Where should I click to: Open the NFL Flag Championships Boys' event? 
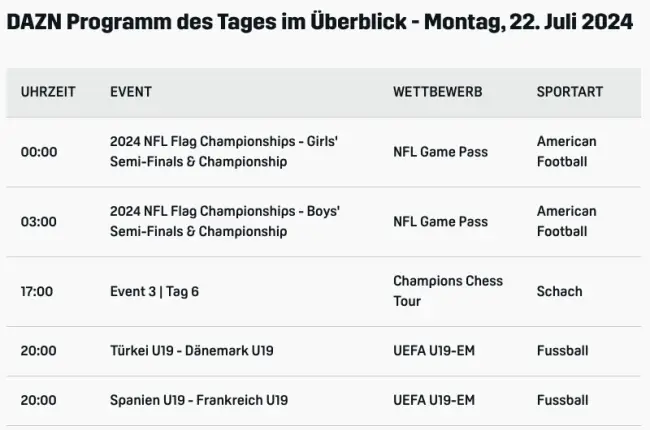(225, 221)
